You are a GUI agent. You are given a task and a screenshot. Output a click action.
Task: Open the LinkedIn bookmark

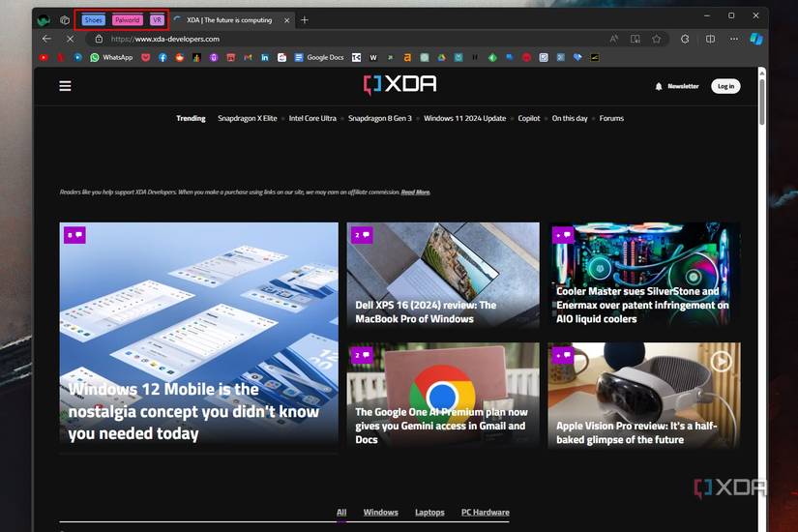265,57
